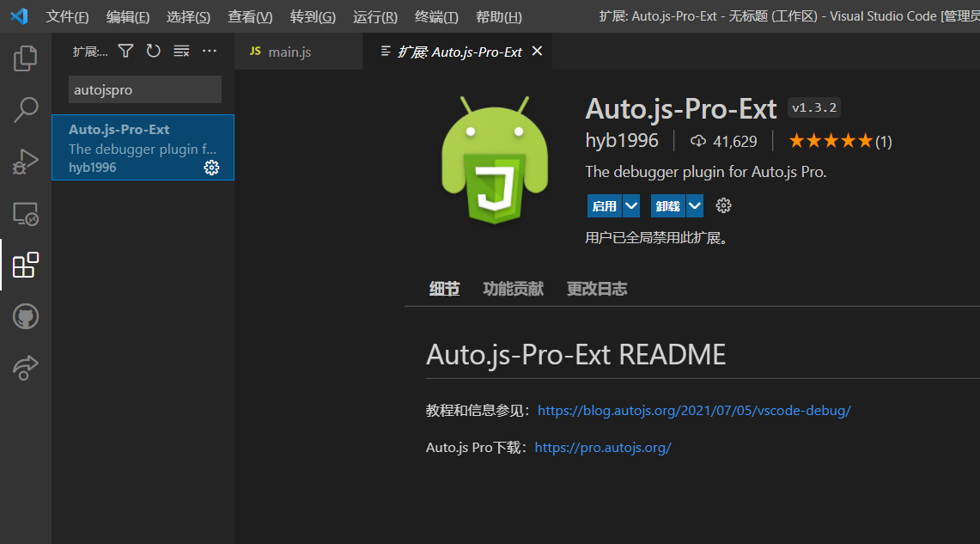The image size is (980, 544).
Task: Open the 运行(R) menu
Action: click(x=375, y=17)
